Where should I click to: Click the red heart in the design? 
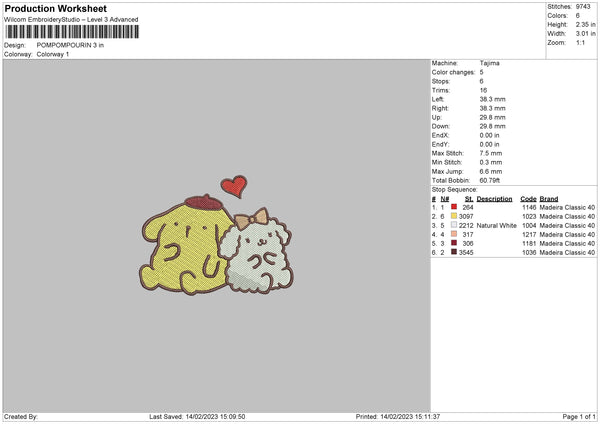click(234, 186)
